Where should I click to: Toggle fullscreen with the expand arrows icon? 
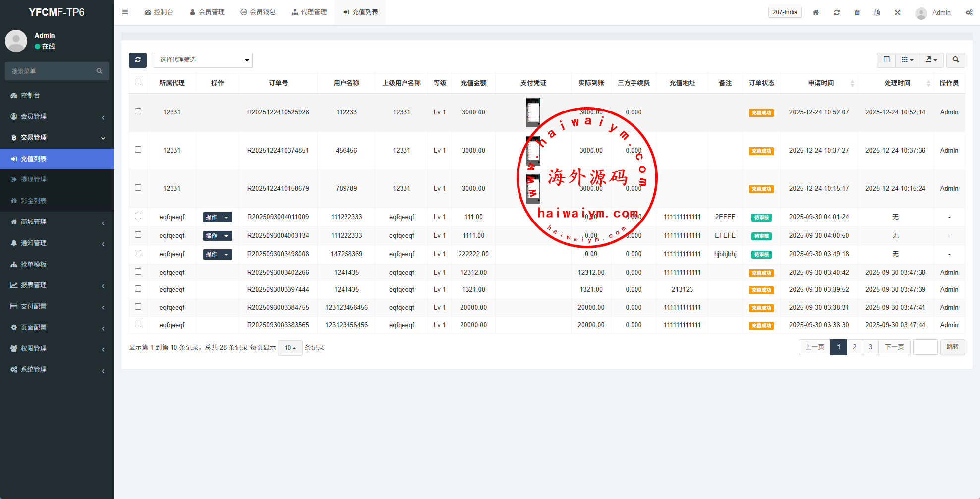click(x=897, y=12)
